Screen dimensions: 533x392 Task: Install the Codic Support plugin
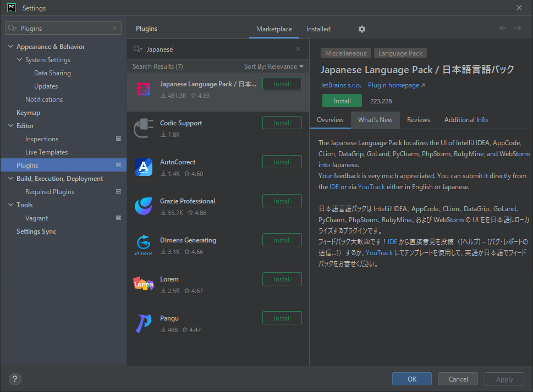282,123
